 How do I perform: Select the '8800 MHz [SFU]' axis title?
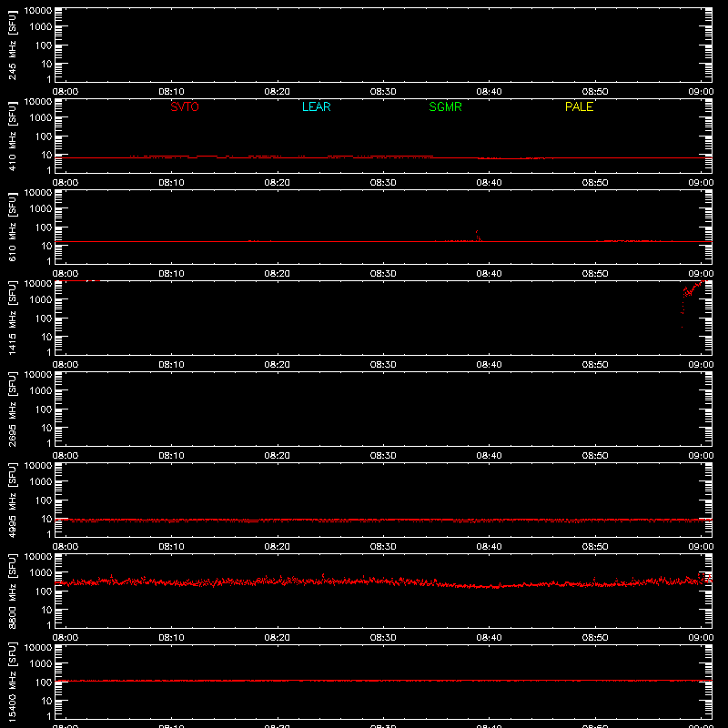click(13, 591)
